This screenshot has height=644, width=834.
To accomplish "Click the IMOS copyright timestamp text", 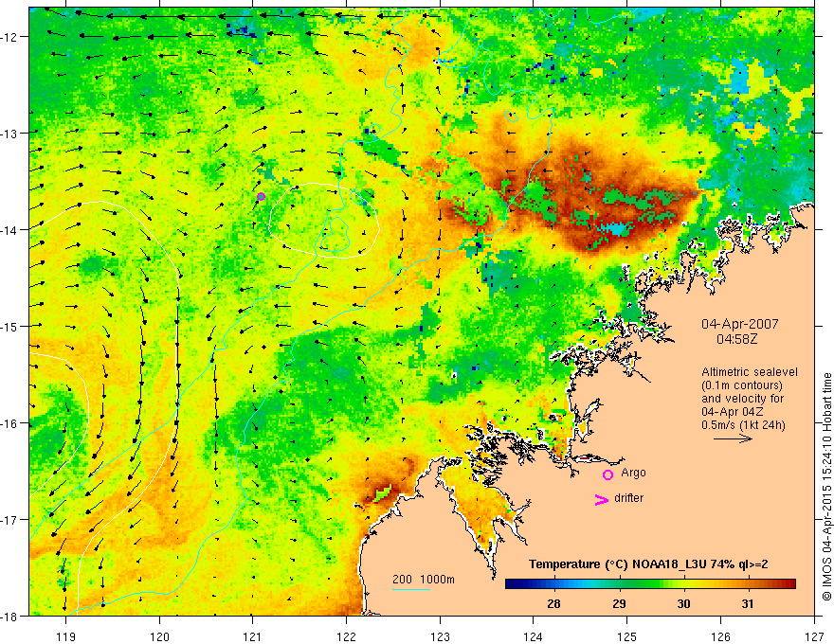I will point(826,487).
